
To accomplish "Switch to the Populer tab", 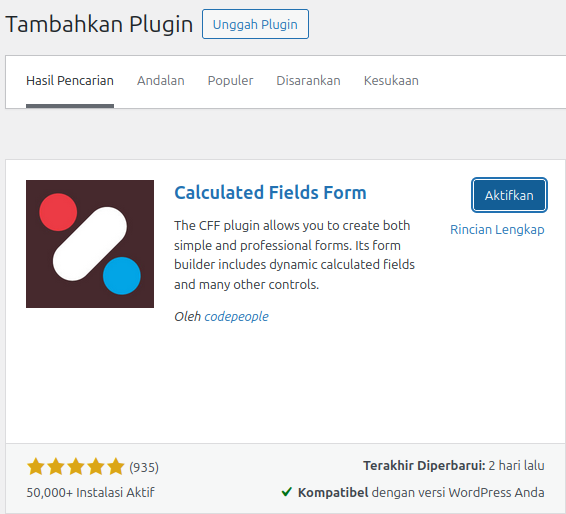I will [230, 81].
